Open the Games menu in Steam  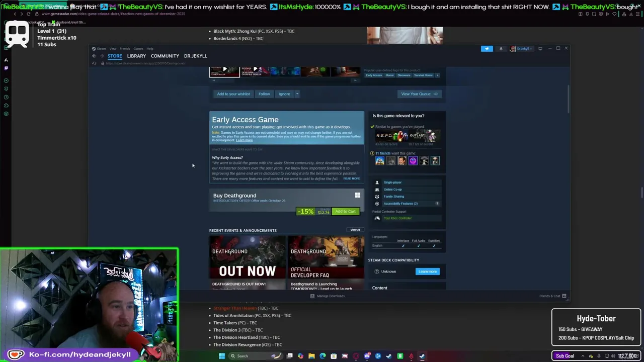point(138,49)
